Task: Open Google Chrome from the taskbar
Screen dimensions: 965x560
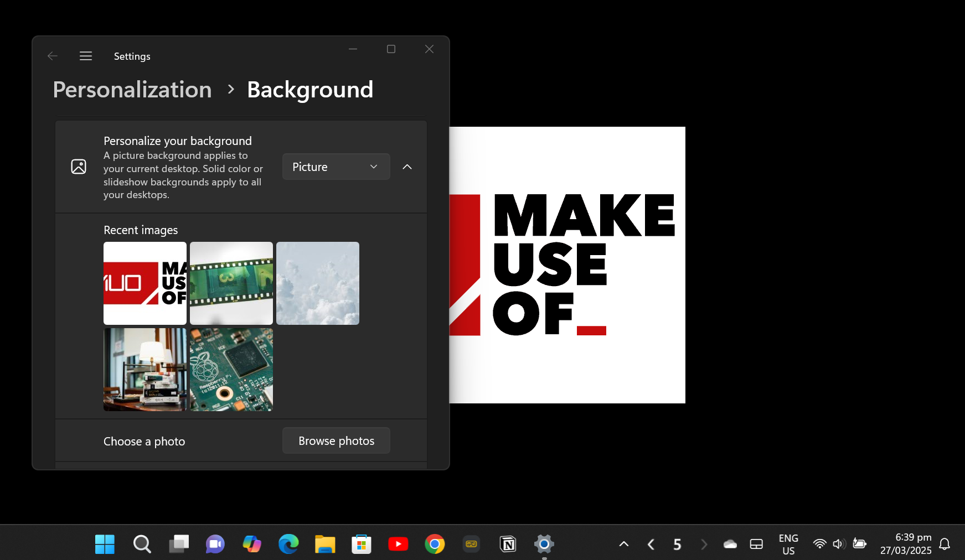Action: click(435, 544)
